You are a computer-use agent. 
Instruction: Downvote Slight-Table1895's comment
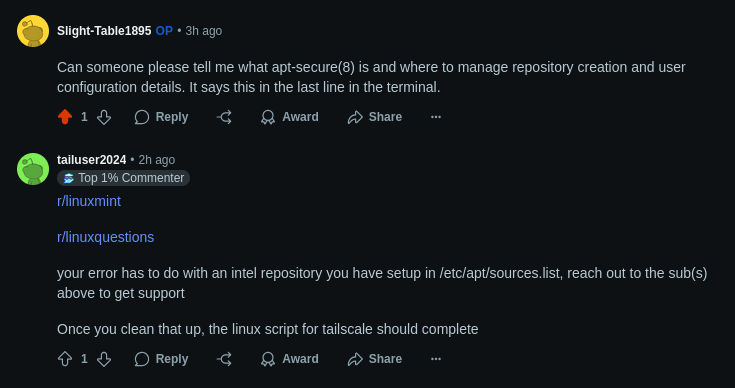coord(104,117)
